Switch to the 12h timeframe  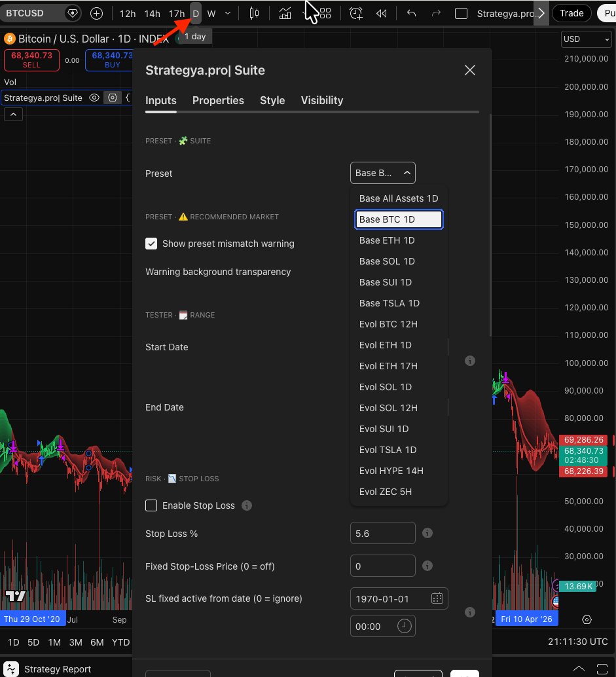pyautogui.click(x=128, y=14)
